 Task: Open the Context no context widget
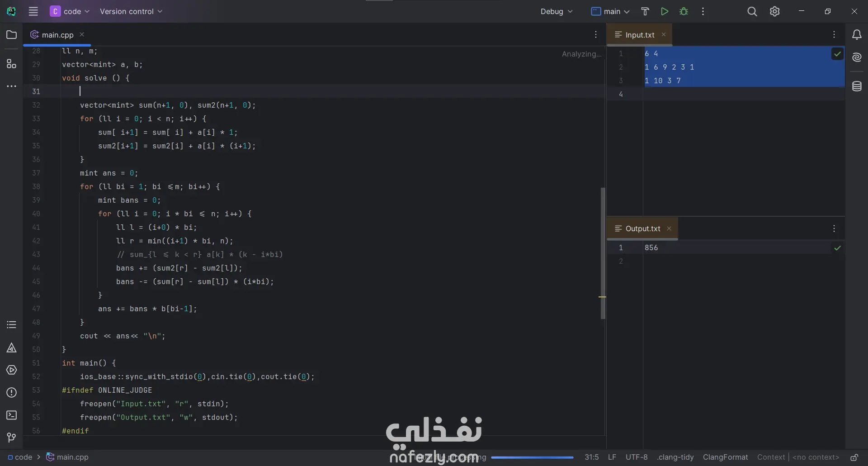click(x=798, y=457)
